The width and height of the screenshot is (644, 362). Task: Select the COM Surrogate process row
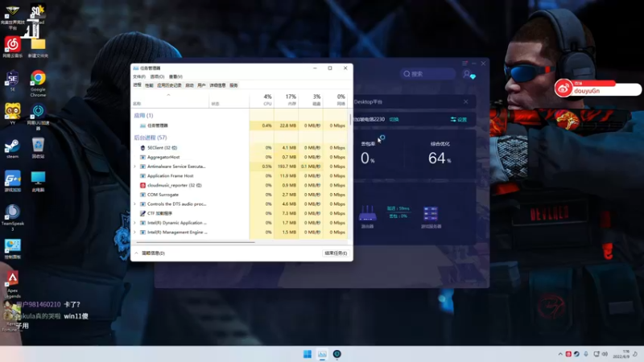240,195
